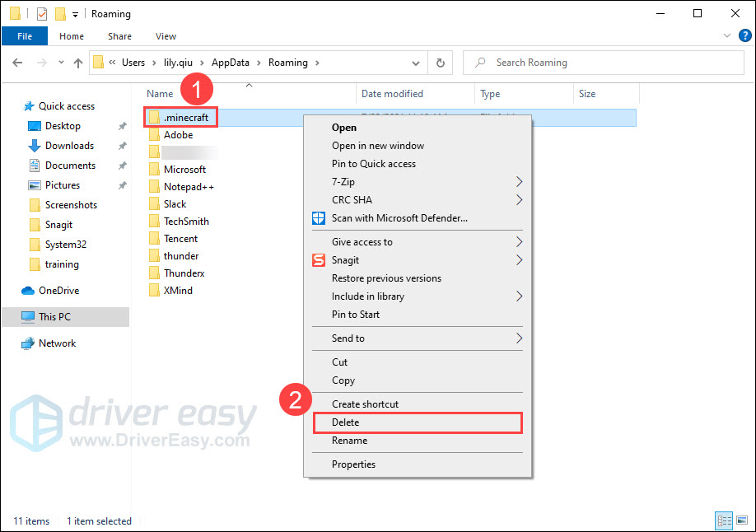Expand the address bar history dropdown
The height and width of the screenshot is (532, 756).
pyautogui.click(x=416, y=63)
